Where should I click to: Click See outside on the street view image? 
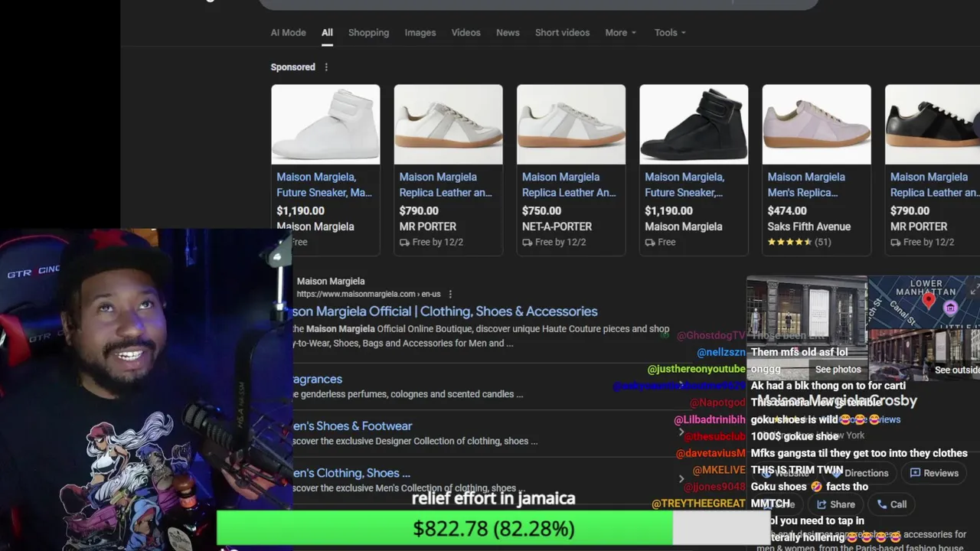coord(957,370)
